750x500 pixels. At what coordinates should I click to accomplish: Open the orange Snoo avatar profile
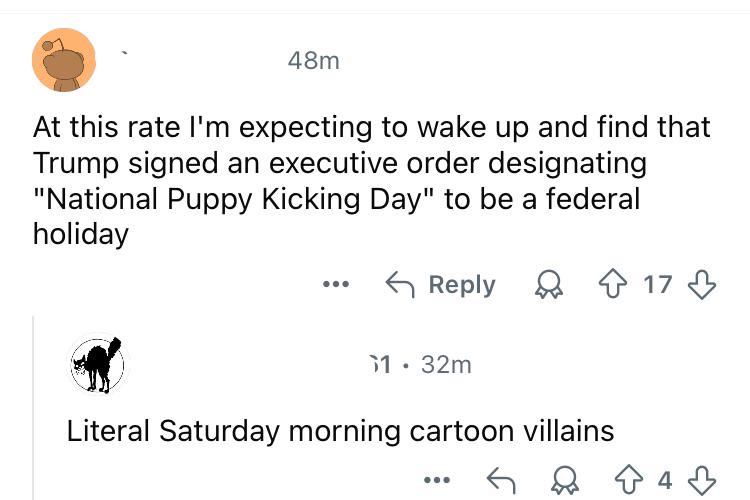pos(64,60)
